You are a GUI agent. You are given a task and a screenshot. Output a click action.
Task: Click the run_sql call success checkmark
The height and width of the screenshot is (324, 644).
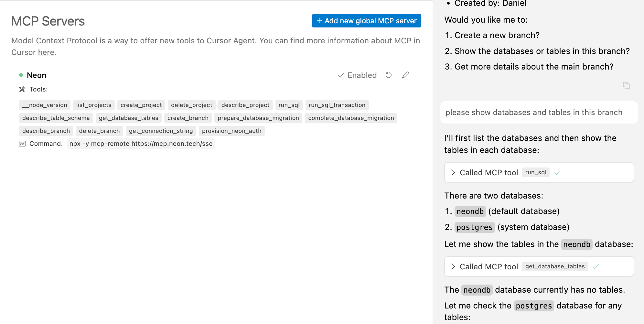[x=557, y=173]
